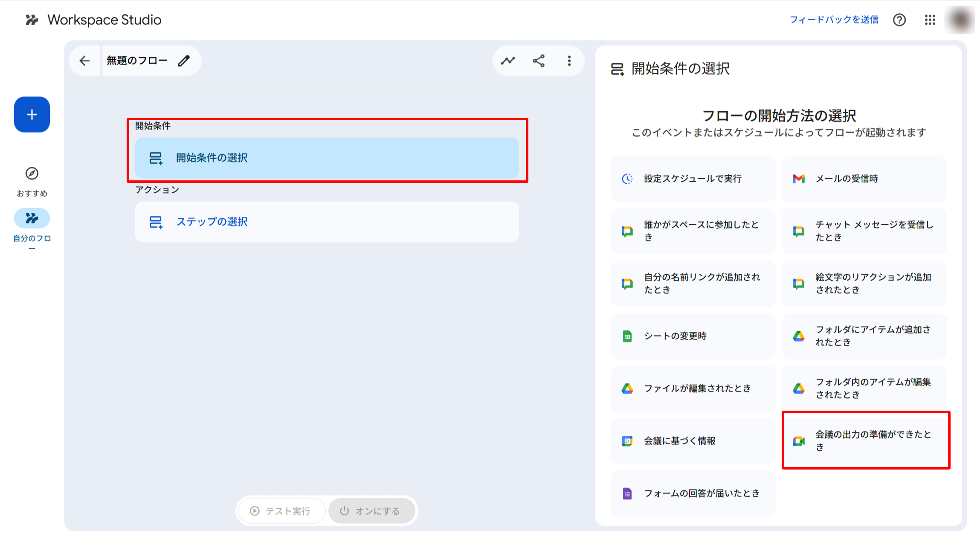Screen dimensions: 980x545
Task: Open the Google apps grid icon
Action: tap(930, 20)
